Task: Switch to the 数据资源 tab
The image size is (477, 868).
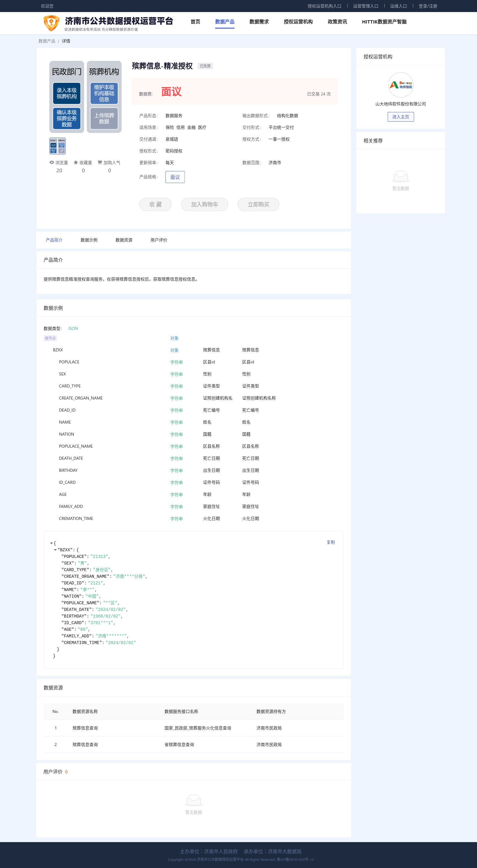Action: pyautogui.click(x=124, y=240)
